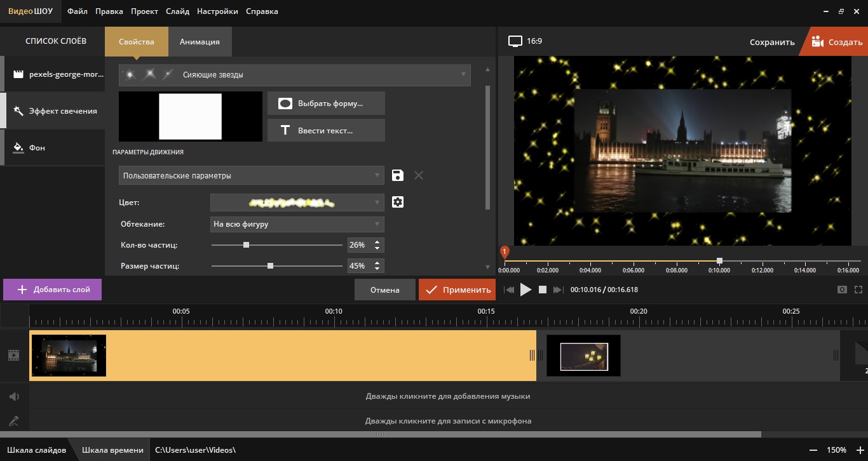The image size is (868, 461).
Task: Click the preview timeline playhead handle
Action: tap(719, 261)
